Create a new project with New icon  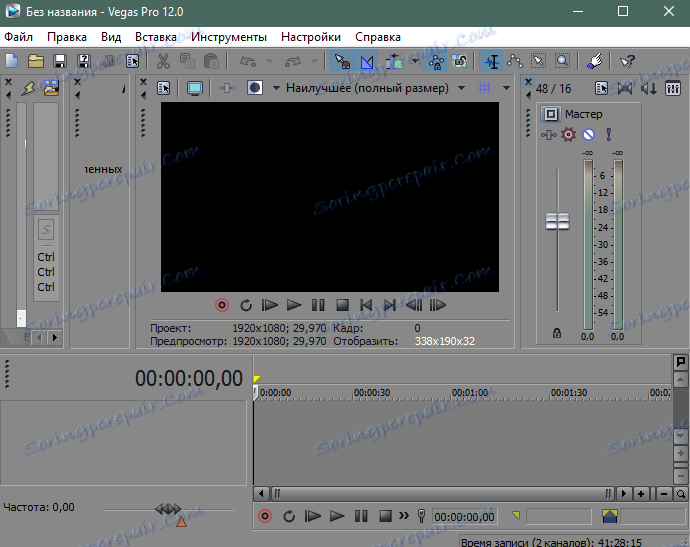[12, 61]
